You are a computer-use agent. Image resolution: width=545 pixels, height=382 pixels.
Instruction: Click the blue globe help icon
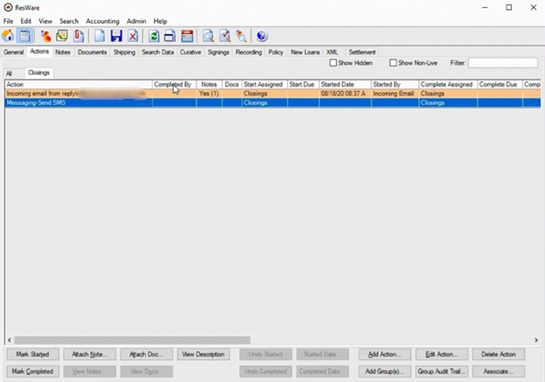point(261,36)
